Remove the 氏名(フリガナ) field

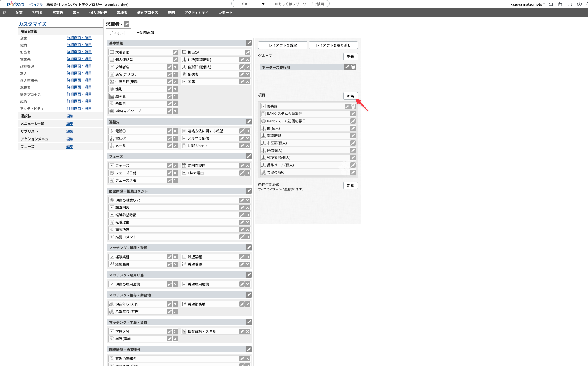[x=175, y=74]
